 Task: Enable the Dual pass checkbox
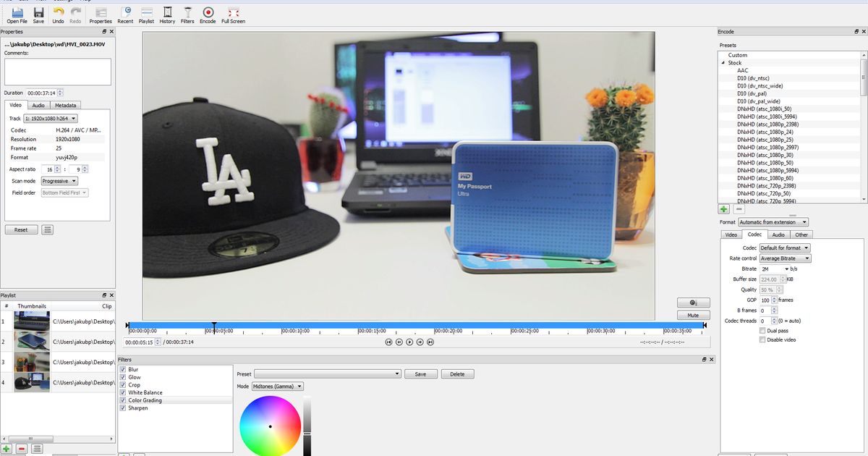(x=762, y=331)
